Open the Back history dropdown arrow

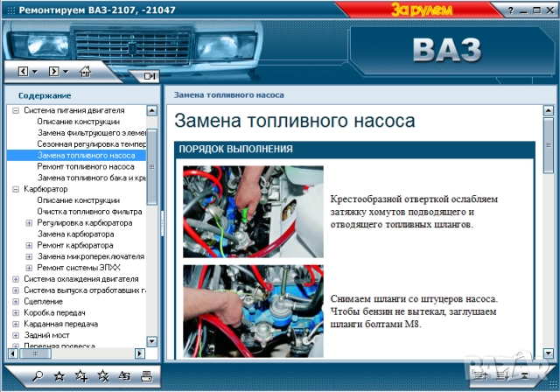35,72
